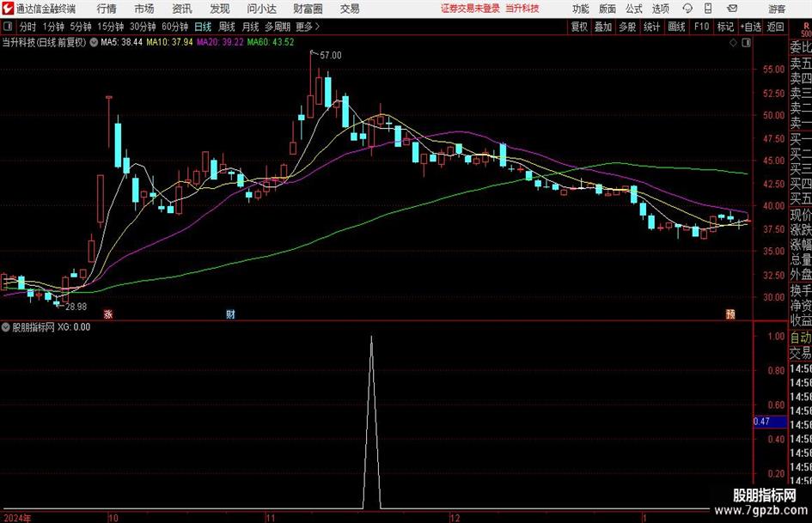Viewport: 812px width, 523px height.
Task: Open the 版面 menu
Action: [607, 9]
